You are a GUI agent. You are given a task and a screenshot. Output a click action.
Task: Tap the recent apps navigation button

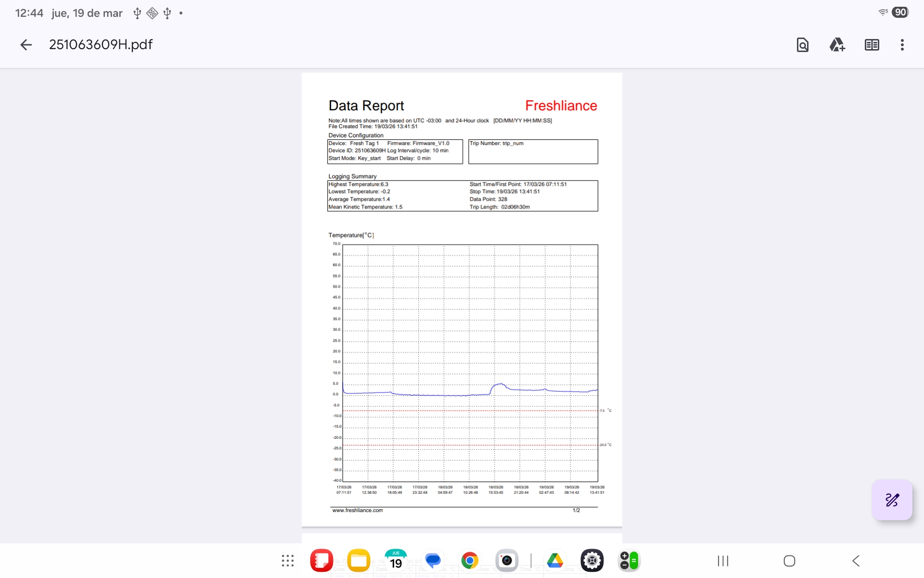[x=723, y=561]
